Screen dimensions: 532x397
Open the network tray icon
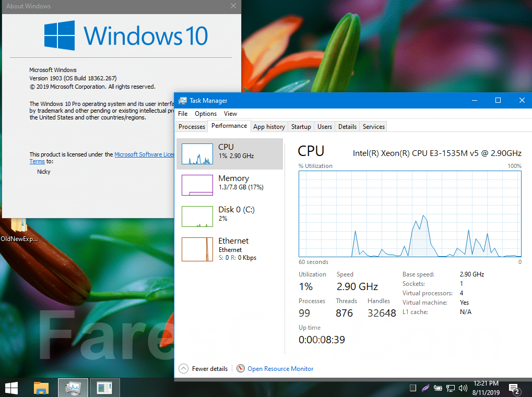tap(451, 388)
